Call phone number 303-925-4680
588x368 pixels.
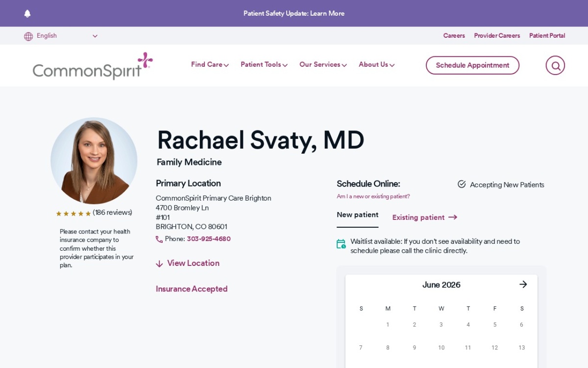click(208, 239)
